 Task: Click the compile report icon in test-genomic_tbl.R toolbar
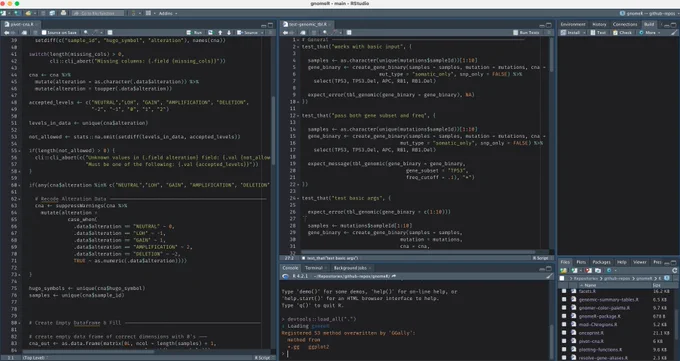point(349,32)
